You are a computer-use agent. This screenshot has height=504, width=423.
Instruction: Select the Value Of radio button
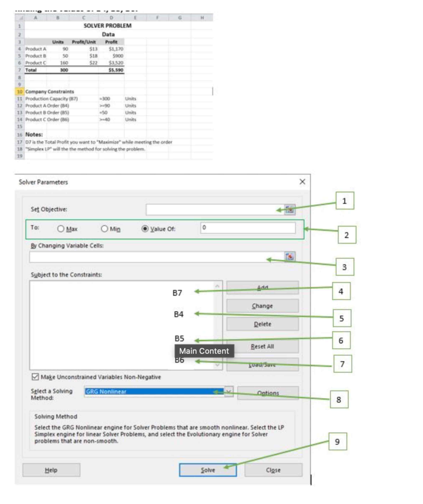(145, 229)
